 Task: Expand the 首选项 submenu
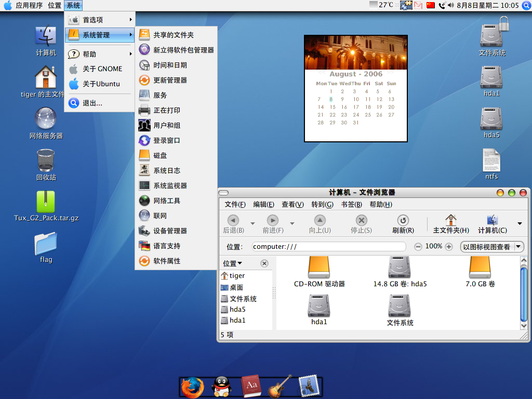(99, 20)
